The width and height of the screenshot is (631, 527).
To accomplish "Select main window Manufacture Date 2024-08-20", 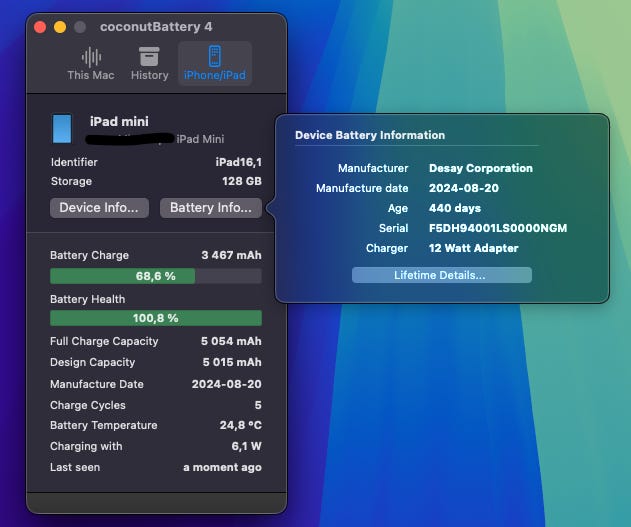I will 227,384.
